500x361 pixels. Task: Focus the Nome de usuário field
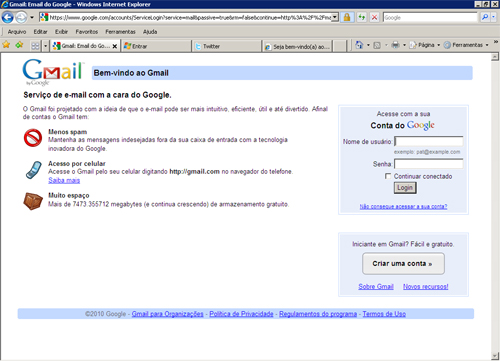429,141
